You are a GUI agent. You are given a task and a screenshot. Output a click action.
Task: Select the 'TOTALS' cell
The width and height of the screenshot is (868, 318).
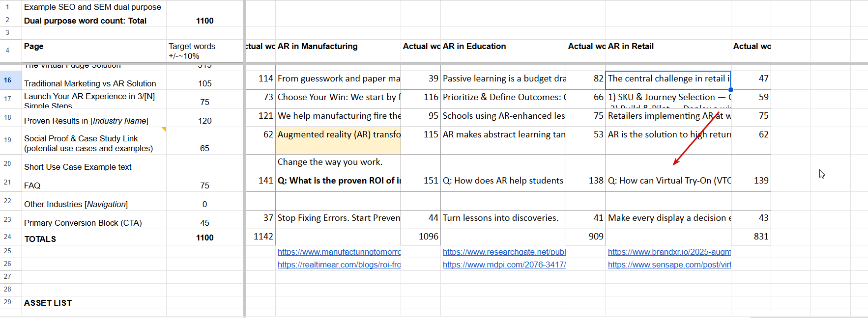click(x=94, y=238)
